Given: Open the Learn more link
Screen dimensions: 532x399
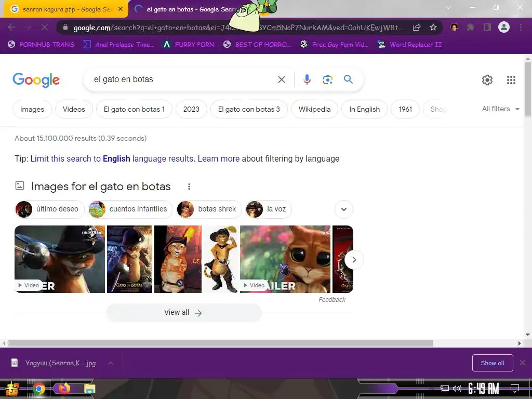Looking at the screenshot, I should (x=219, y=159).
